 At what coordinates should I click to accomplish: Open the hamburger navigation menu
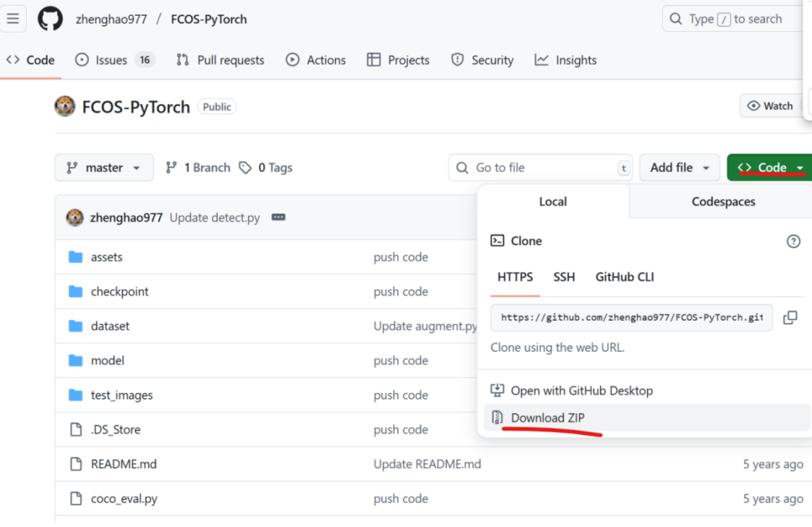coord(13,18)
